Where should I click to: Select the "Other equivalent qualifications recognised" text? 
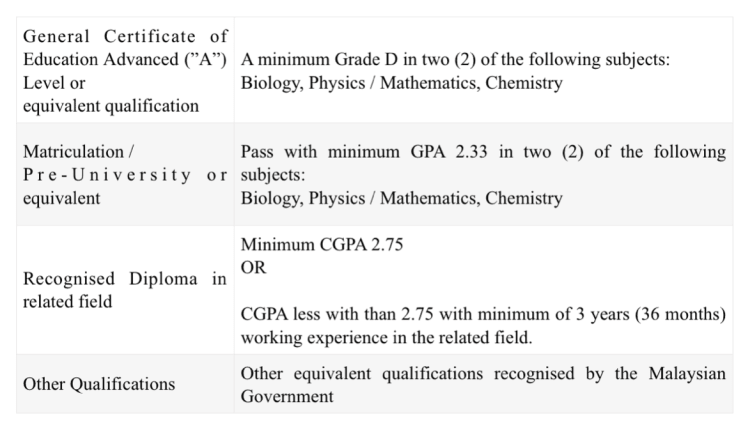(408, 373)
